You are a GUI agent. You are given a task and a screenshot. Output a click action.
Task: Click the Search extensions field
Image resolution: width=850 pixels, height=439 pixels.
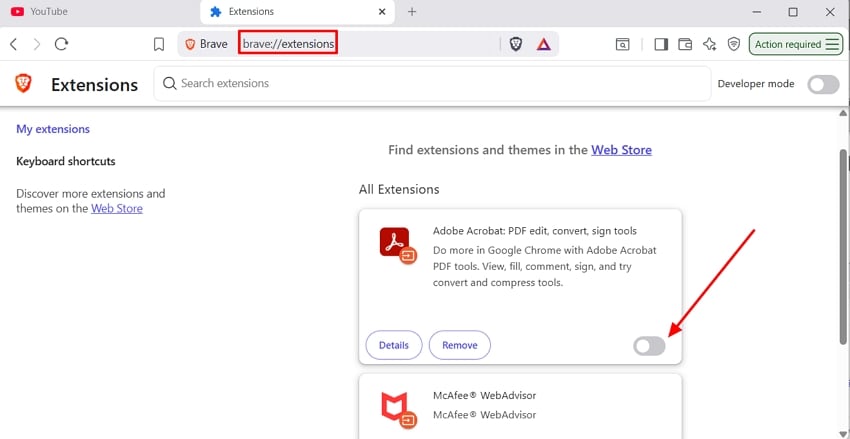pos(433,83)
